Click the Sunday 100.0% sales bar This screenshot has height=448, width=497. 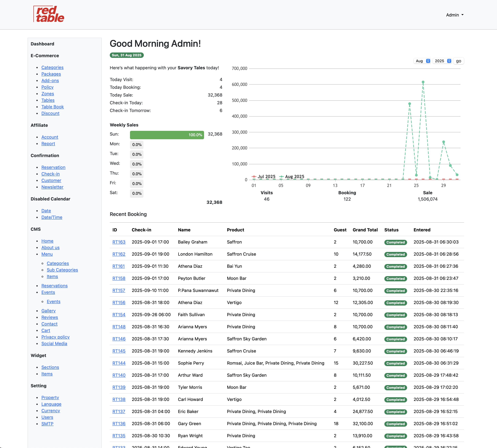click(x=167, y=135)
